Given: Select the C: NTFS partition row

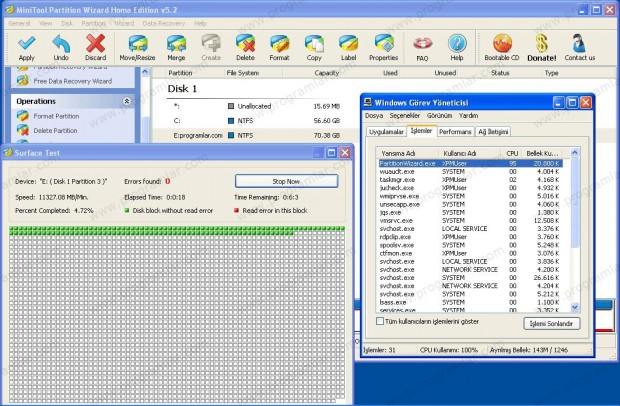Looking at the screenshot, I should (256, 121).
